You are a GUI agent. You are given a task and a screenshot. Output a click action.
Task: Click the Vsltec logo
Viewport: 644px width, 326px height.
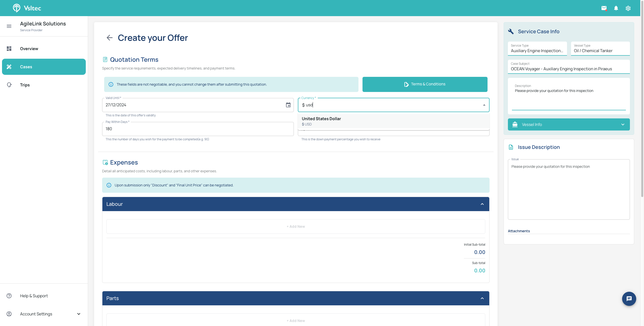tap(27, 8)
